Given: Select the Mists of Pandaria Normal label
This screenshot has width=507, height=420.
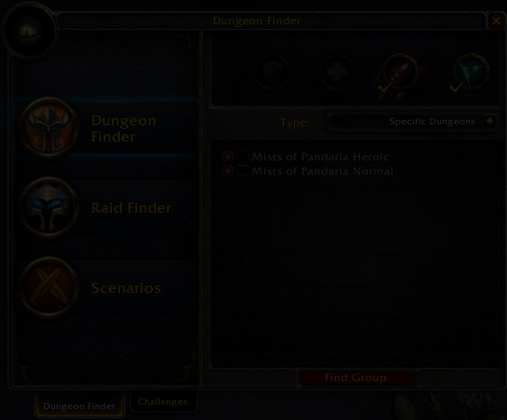Looking at the screenshot, I should tap(322, 171).
